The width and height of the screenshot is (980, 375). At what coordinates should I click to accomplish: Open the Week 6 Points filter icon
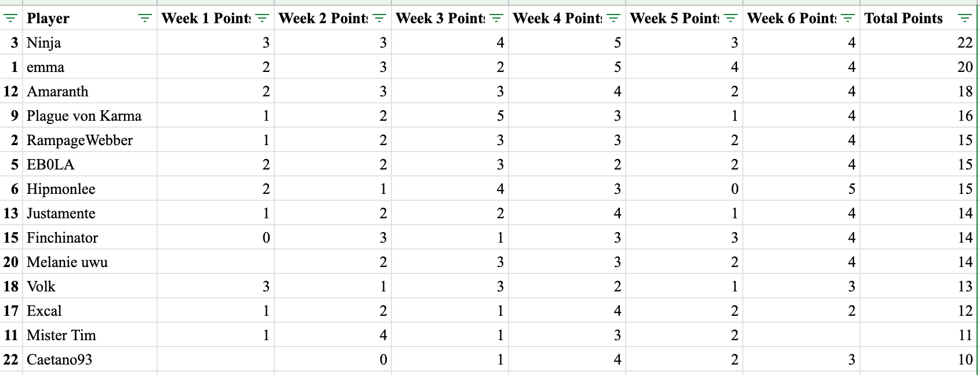tap(848, 19)
